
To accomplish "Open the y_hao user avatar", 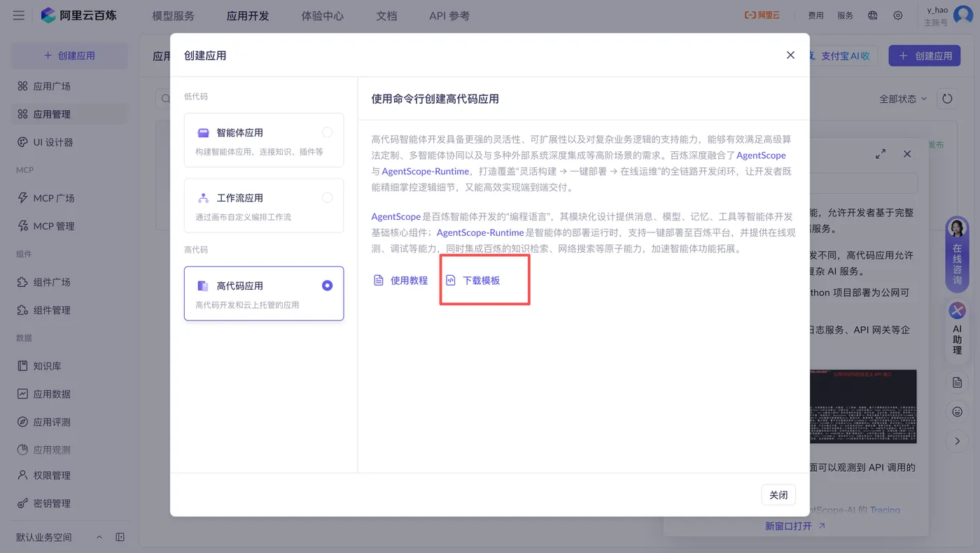I will [963, 15].
